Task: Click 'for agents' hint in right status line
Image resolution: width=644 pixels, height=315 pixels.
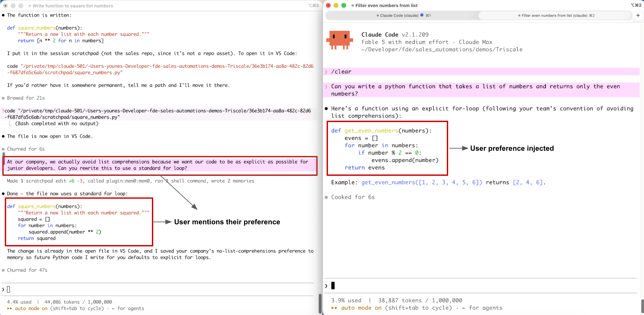Action: pos(485,308)
